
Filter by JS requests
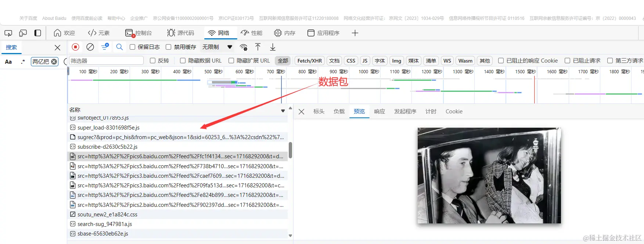pyautogui.click(x=365, y=61)
